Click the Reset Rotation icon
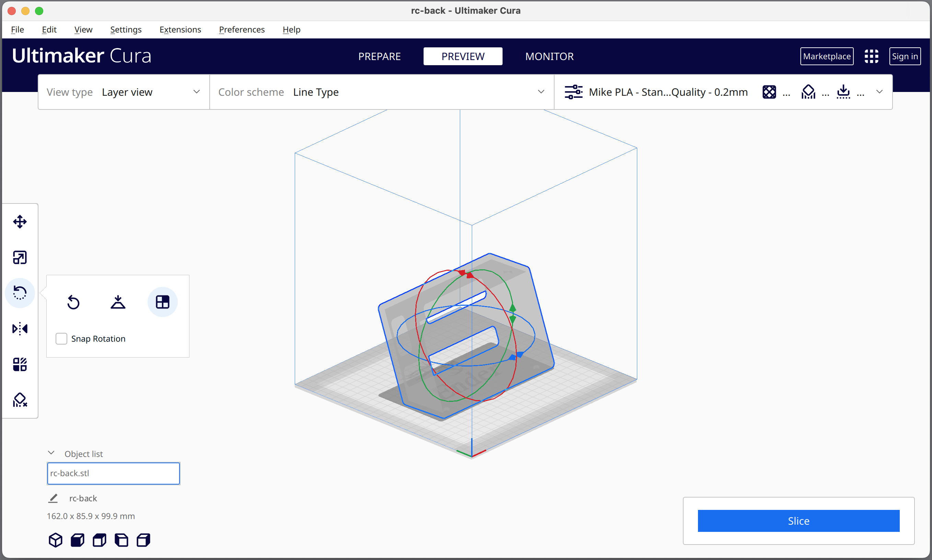Image resolution: width=932 pixels, height=560 pixels. click(x=73, y=302)
